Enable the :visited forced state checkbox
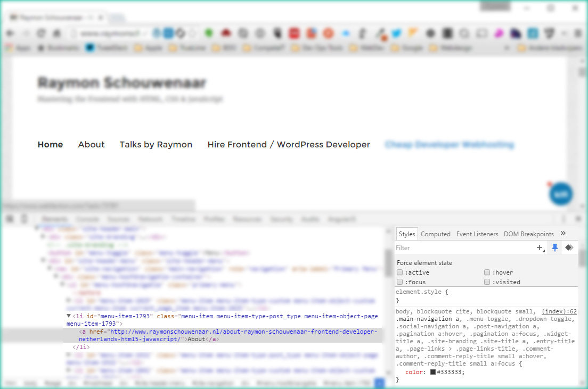Viewport: 588px width, 389px height. [487, 282]
